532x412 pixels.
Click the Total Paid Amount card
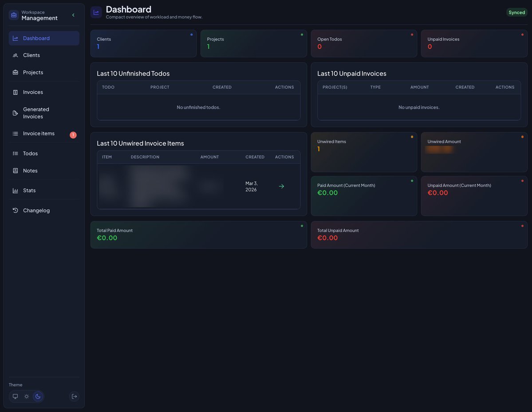pyautogui.click(x=198, y=235)
